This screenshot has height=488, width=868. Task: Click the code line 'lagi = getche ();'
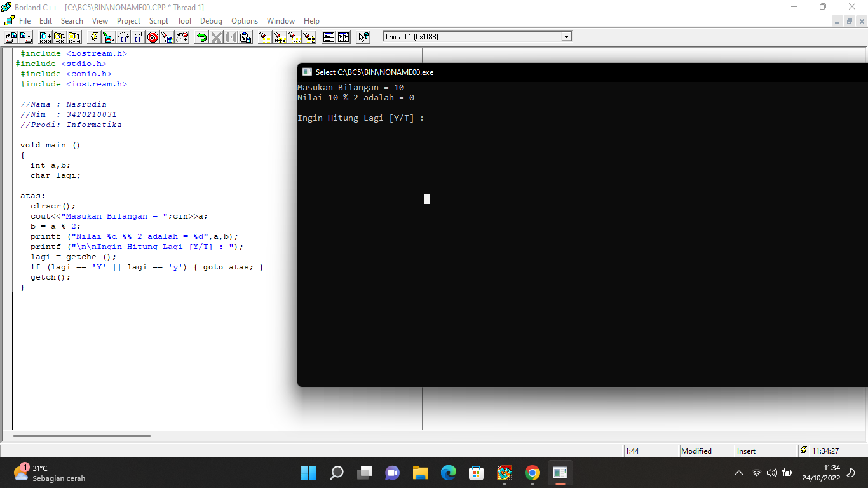tap(73, 257)
